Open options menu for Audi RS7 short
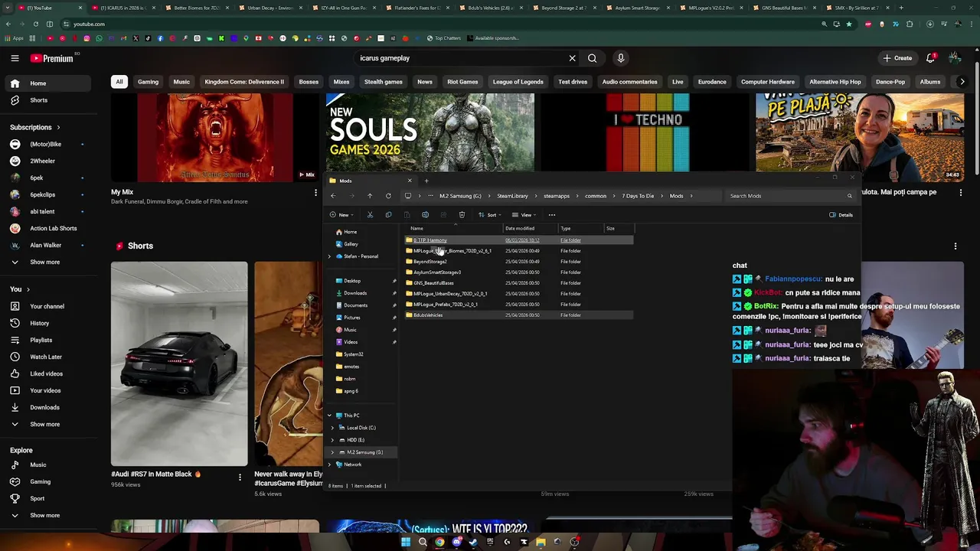 [240, 478]
